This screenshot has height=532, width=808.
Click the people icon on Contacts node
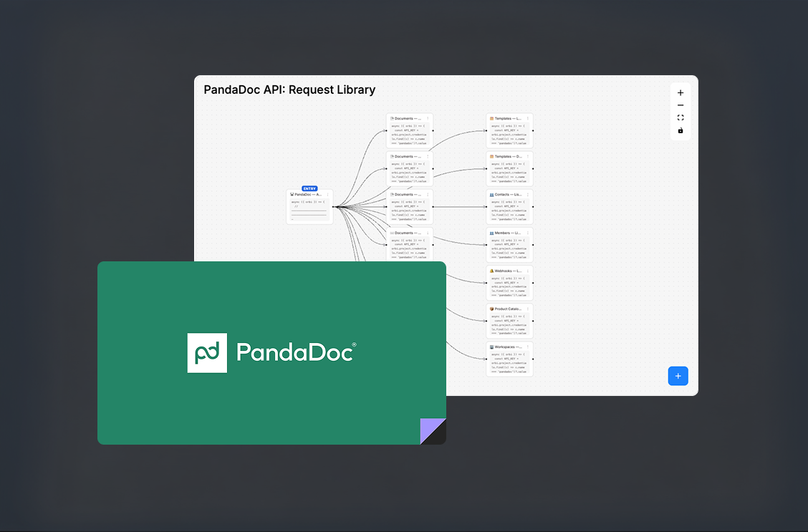click(x=491, y=195)
